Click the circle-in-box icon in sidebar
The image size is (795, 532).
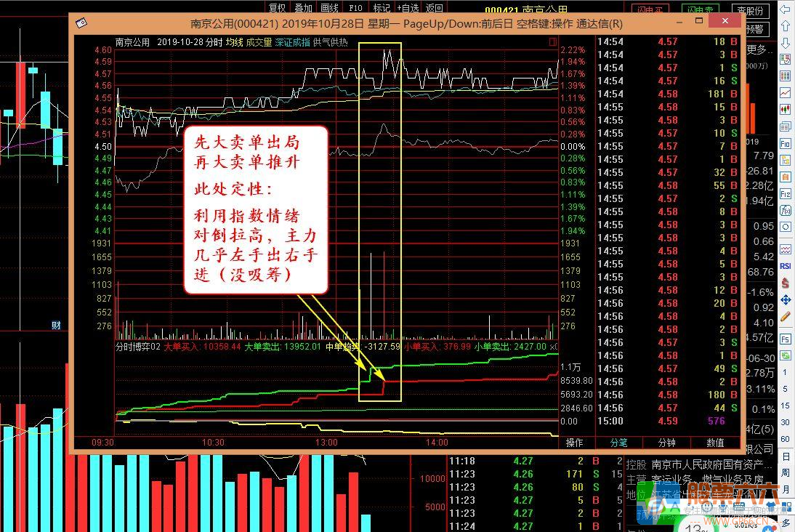[x=786, y=227]
